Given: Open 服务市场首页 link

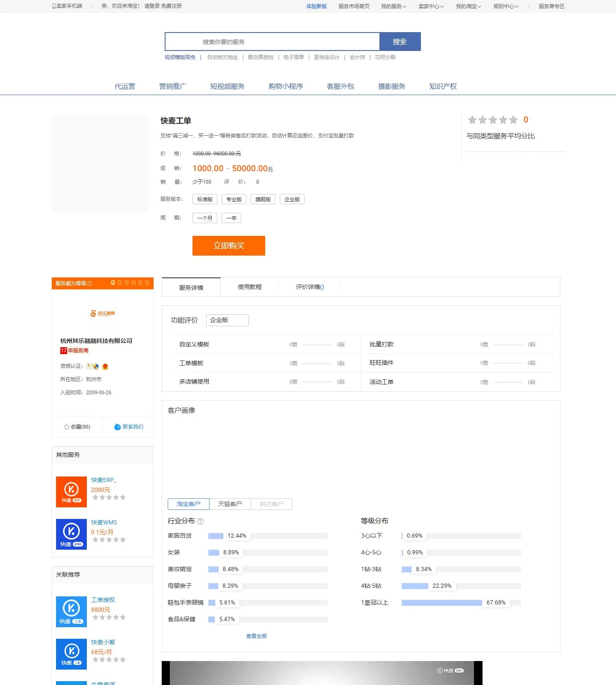Looking at the screenshot, I should 354,6.
